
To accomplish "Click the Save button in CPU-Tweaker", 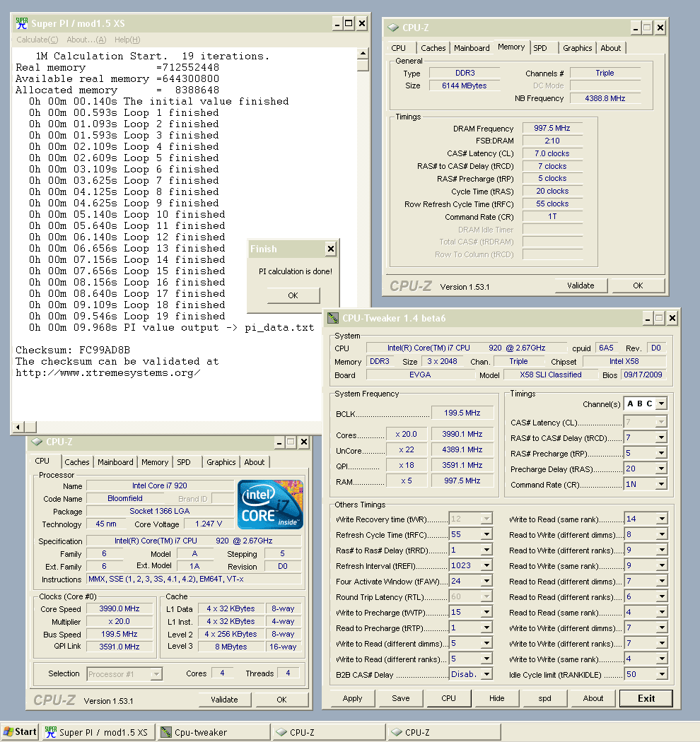I will click(x=401, y=698).
